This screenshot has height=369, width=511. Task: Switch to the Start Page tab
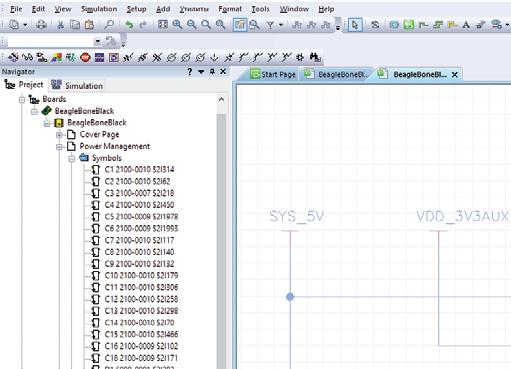(x=273, y=74)
